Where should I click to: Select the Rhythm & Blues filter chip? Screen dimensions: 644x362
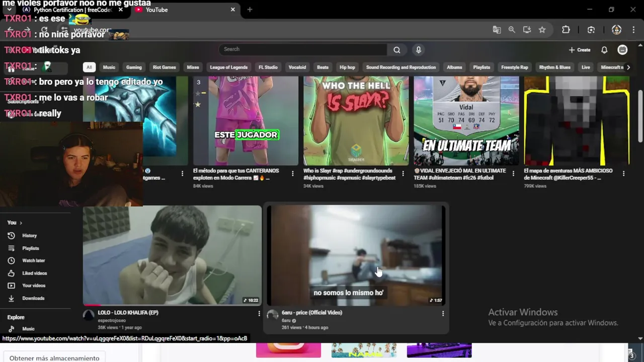coord(555,67)
